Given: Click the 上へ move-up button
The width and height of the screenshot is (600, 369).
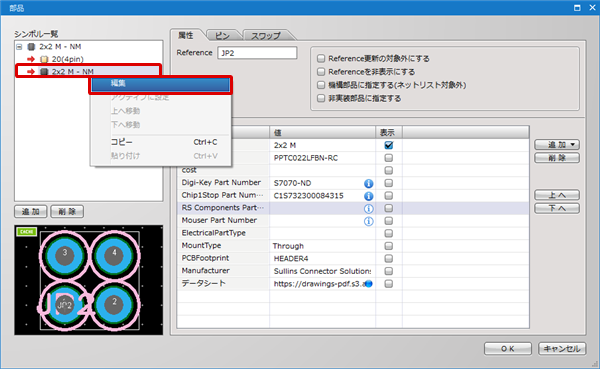Looking at the screenshot, I should (557, 195).
